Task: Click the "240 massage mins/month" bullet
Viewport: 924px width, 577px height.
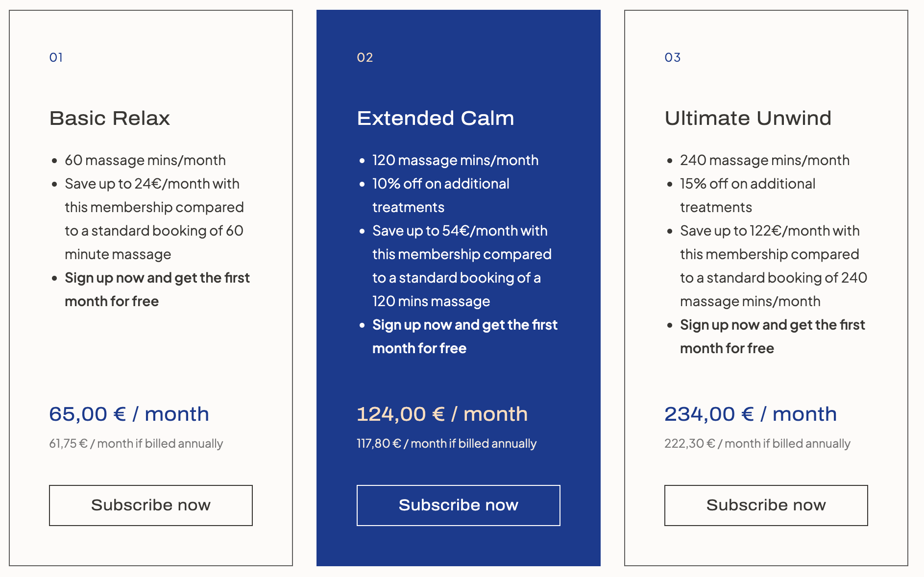Action: tap(764, 160)
